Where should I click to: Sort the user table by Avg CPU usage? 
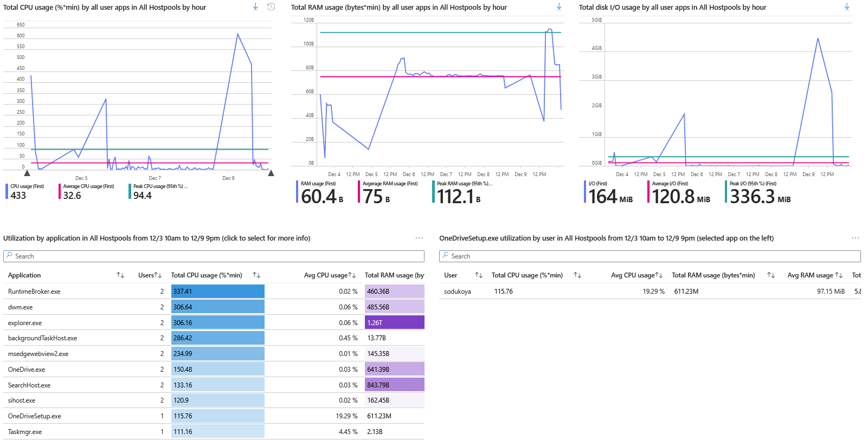tap(659, 275)
